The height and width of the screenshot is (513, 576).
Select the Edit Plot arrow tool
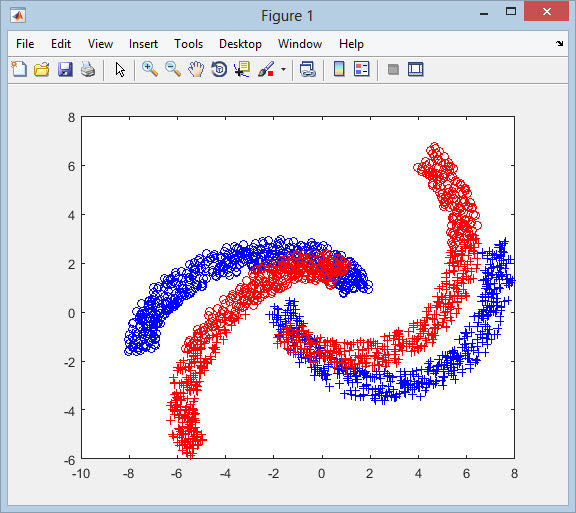tap(120, 69)
